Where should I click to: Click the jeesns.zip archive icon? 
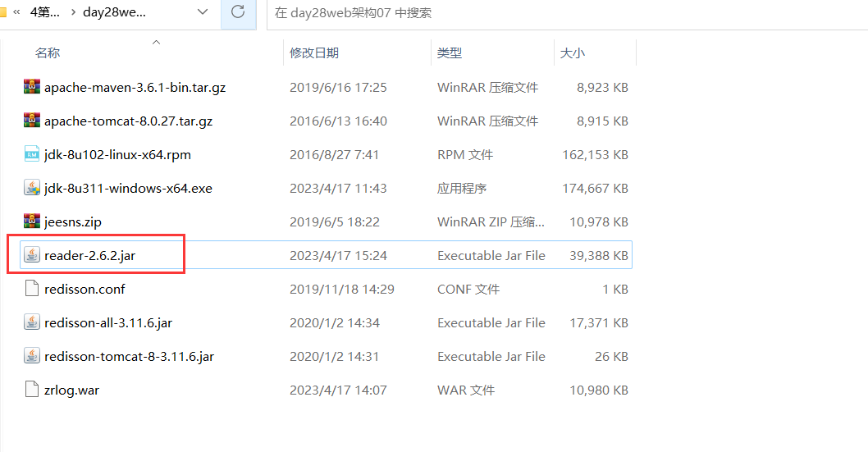coord(32,221)
